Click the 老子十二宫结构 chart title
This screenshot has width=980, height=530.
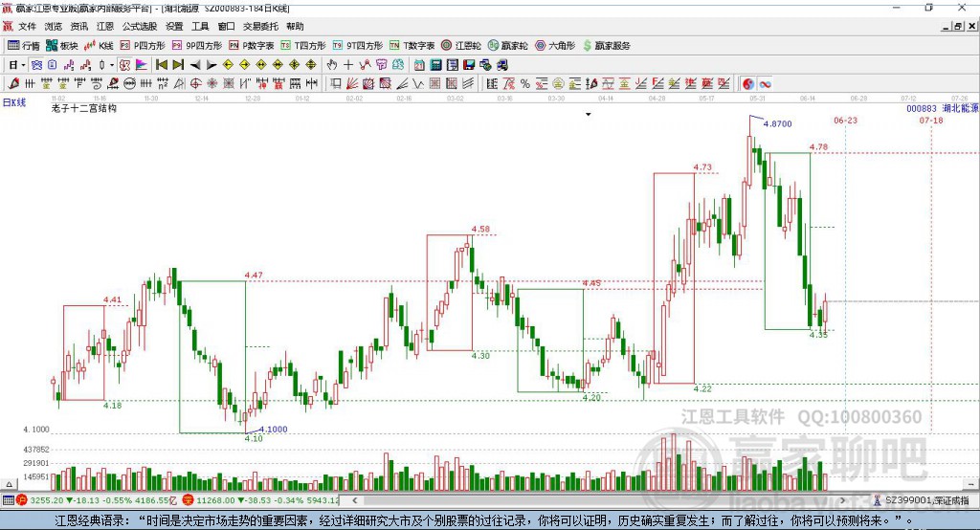84,108
